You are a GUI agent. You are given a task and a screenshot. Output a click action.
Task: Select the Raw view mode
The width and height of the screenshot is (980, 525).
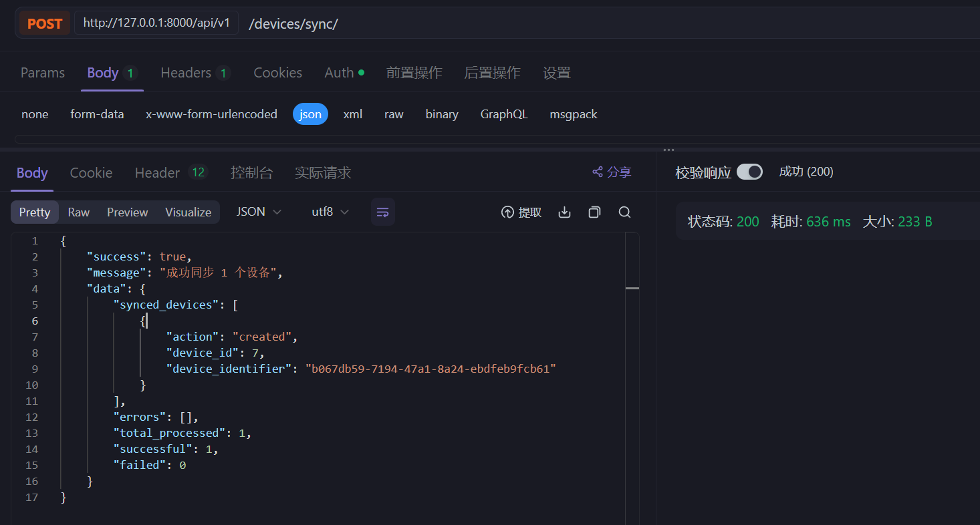(78, 212)
